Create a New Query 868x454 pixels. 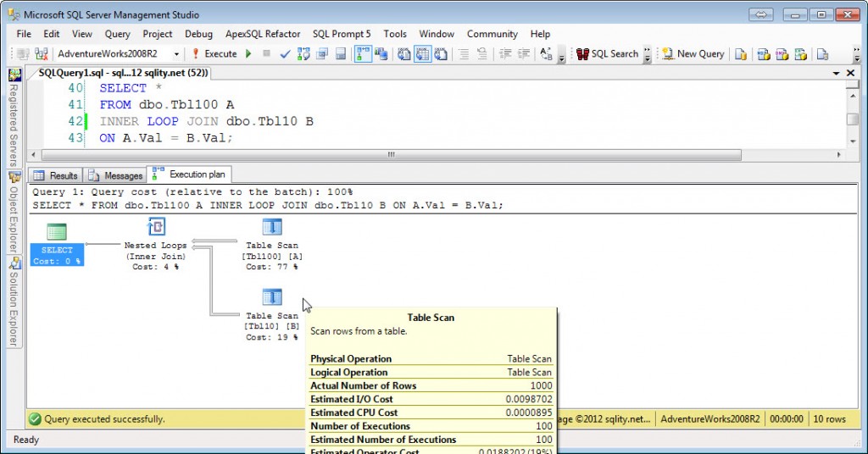coord(693,53)
